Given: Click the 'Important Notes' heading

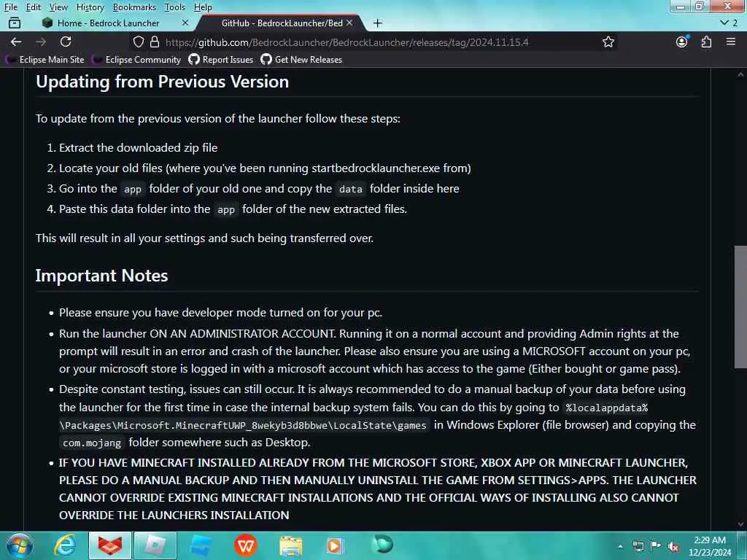Looking at the screenshot, I should pyautogui.click(x=101, y=276).
